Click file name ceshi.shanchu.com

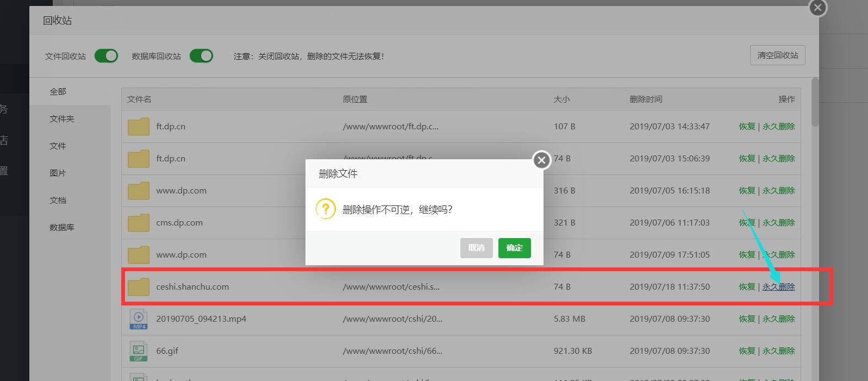point(192,286)
